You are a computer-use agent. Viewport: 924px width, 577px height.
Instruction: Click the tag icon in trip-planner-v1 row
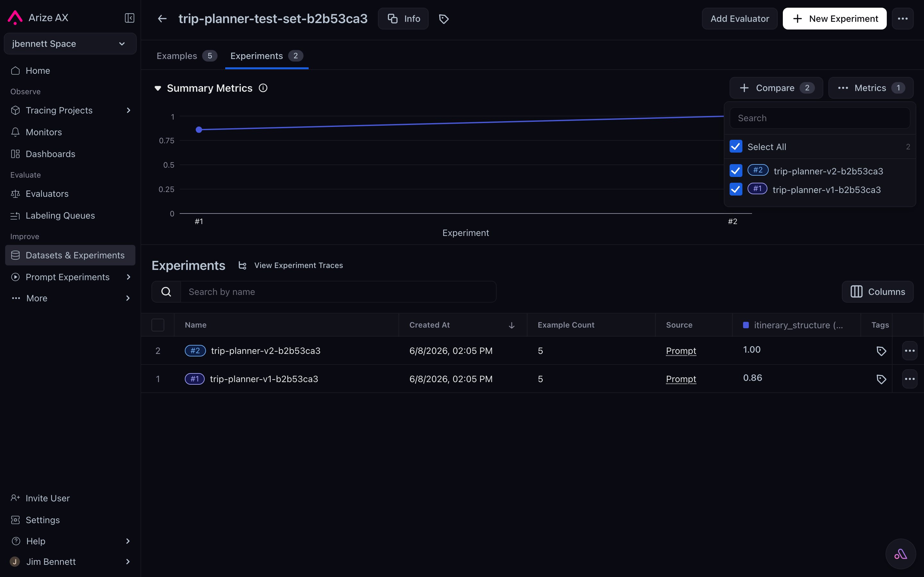click(881, 379)
